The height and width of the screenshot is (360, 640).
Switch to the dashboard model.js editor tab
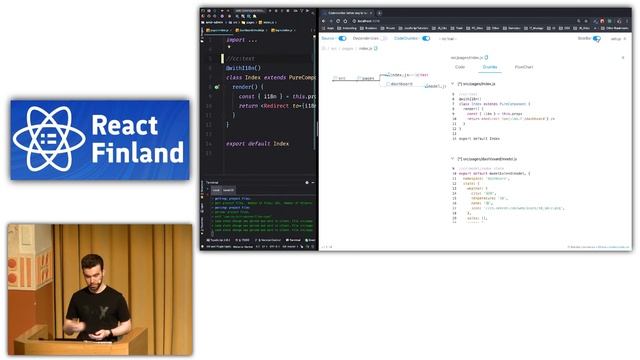(x=251, y=30)
